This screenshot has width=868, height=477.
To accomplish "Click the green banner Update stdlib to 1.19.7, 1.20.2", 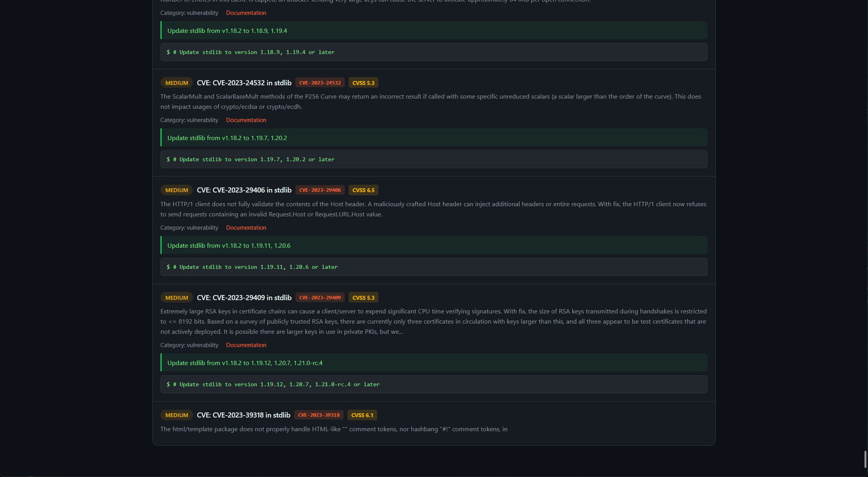I will pos(434,137).
